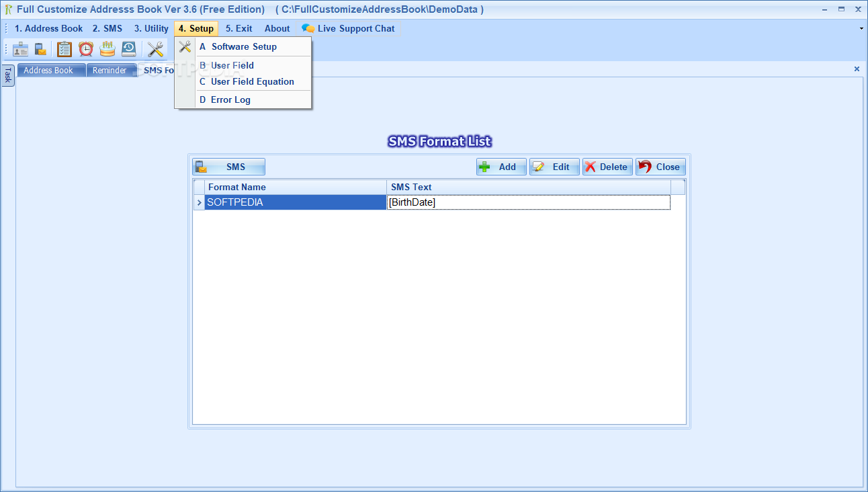Viewport: 868px width, 492px height.
Task: Click the row selector arrow beside SOFTPEDIA
Action: click(x=200, y=202)
